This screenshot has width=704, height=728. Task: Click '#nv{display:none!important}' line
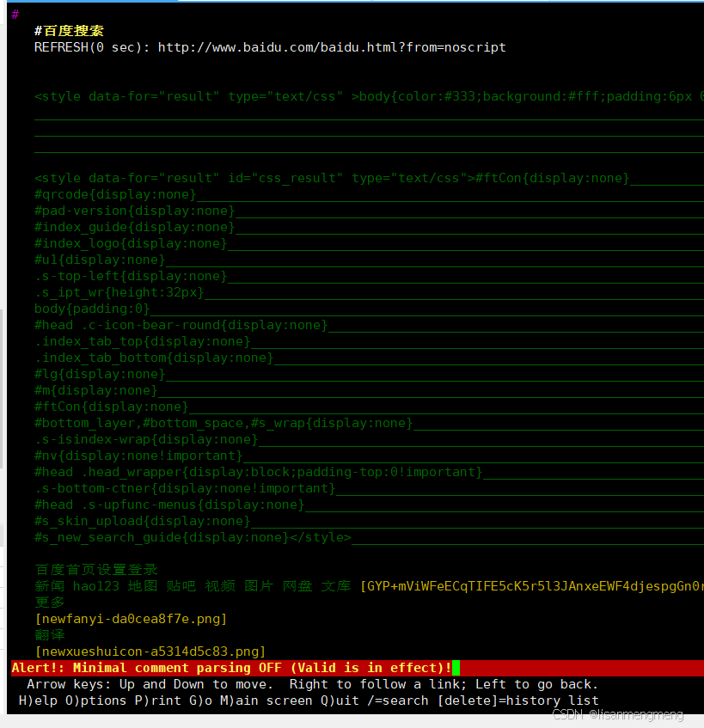click(x=138, y=456)
